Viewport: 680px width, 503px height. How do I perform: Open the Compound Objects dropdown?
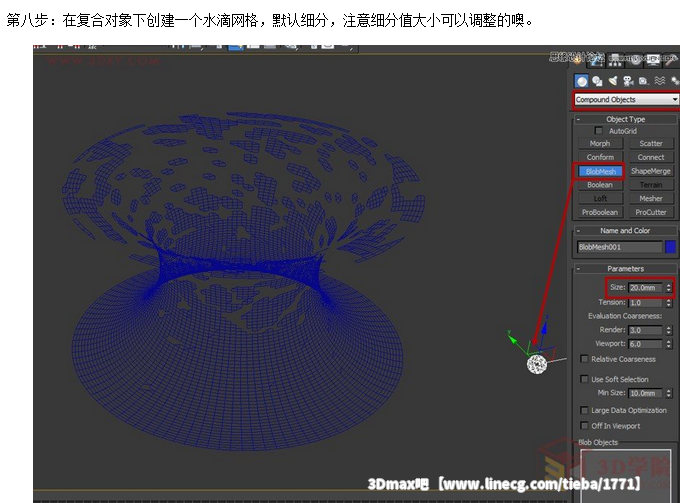[x=626, y=99]
